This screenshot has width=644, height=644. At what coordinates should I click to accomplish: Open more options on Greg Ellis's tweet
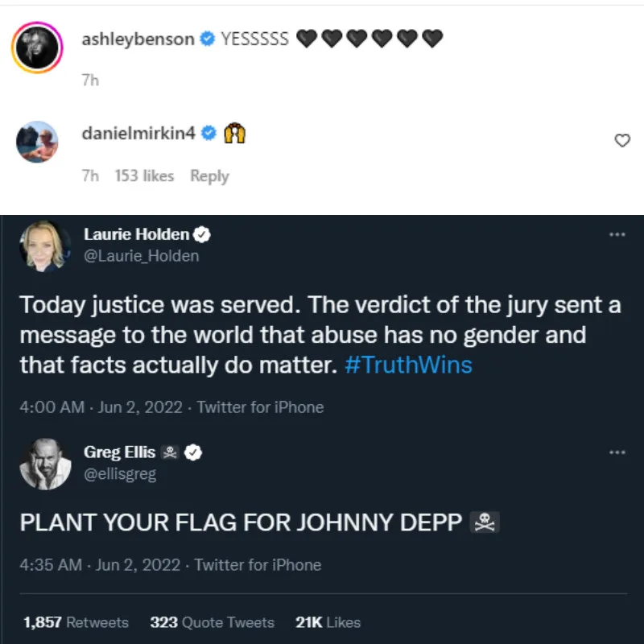click(x=617, y=452)
